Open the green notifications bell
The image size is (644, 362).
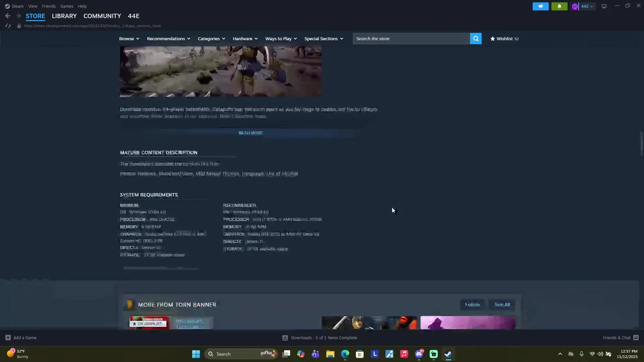coord(559,6)
